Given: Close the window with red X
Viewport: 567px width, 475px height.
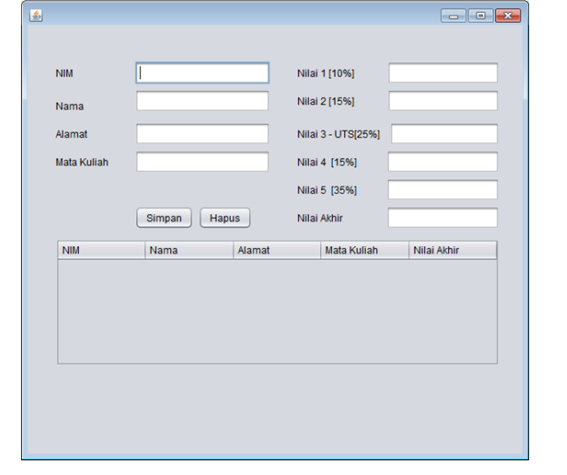Looking at the screenshot, I should click(x=508, y=16).
